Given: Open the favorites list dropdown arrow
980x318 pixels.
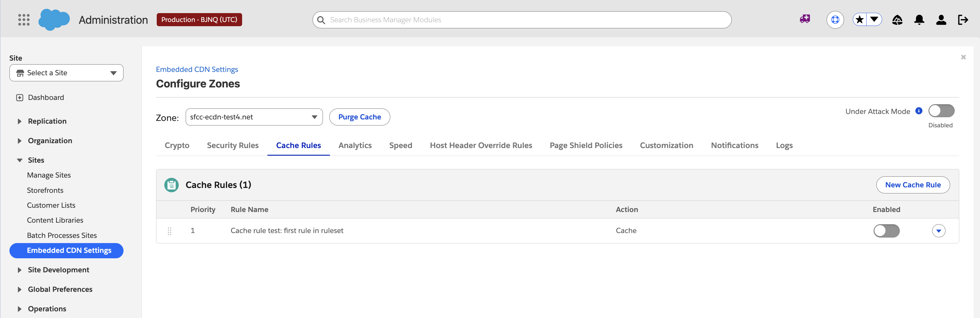Looking at the screenshot, I should coord(874,19).
